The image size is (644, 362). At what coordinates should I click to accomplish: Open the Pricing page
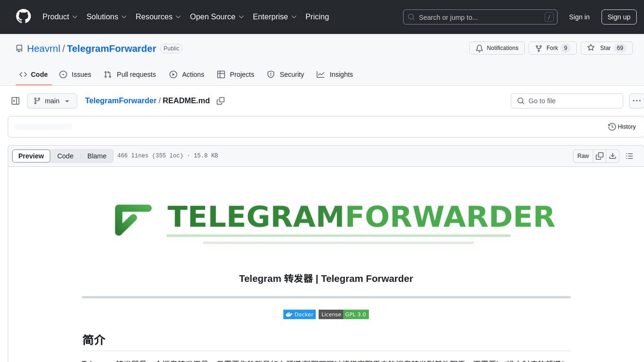click(317, 17)
